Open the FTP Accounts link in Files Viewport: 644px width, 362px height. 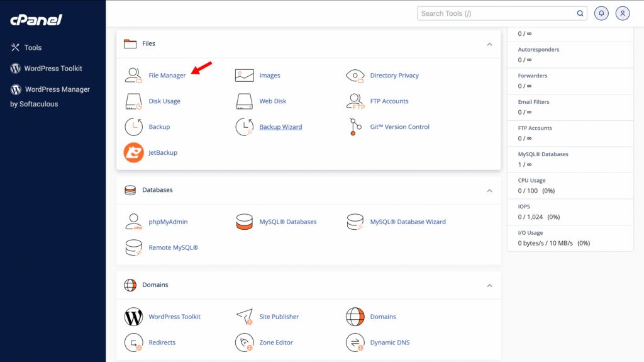[x=389, y=101]
